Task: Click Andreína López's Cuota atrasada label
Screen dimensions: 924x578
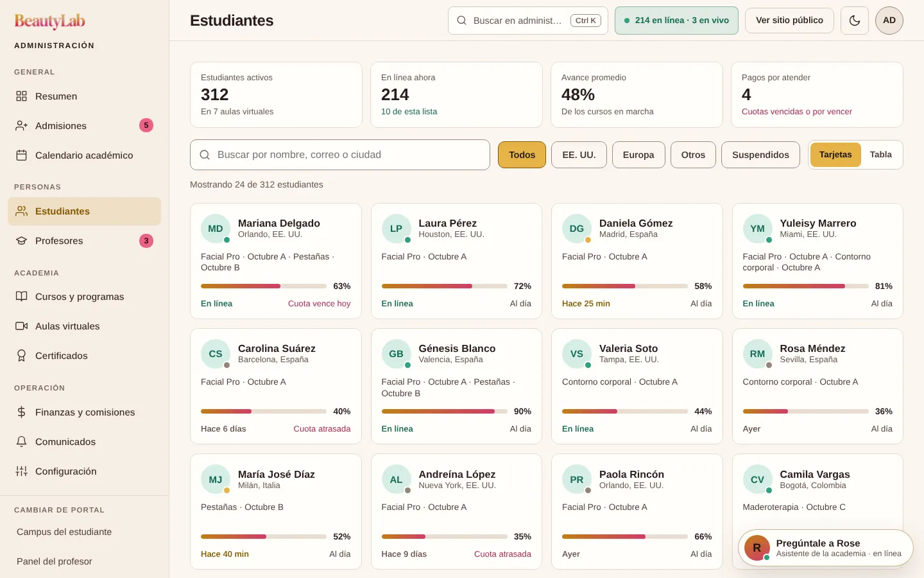Action: pyautogui.click(x=502, y=554)
